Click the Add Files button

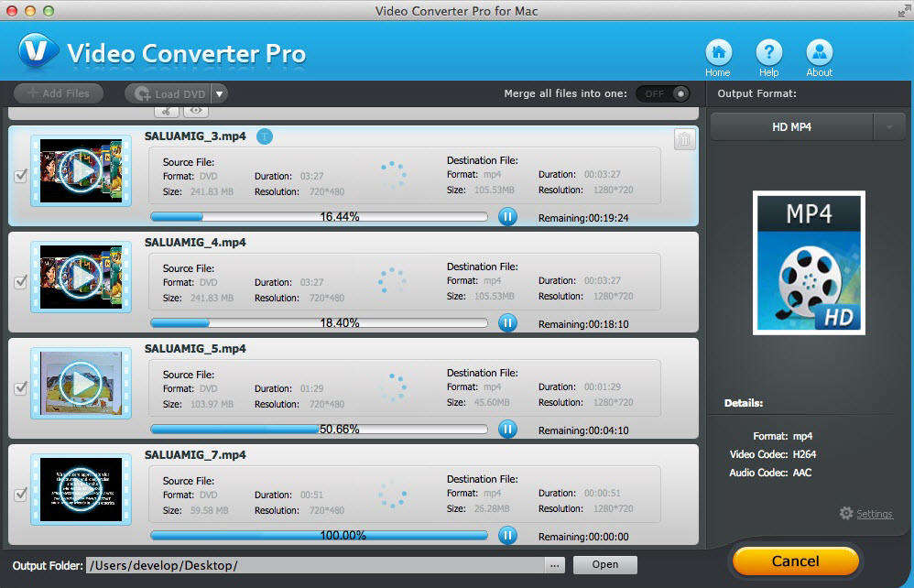click(x=59, y=93)
